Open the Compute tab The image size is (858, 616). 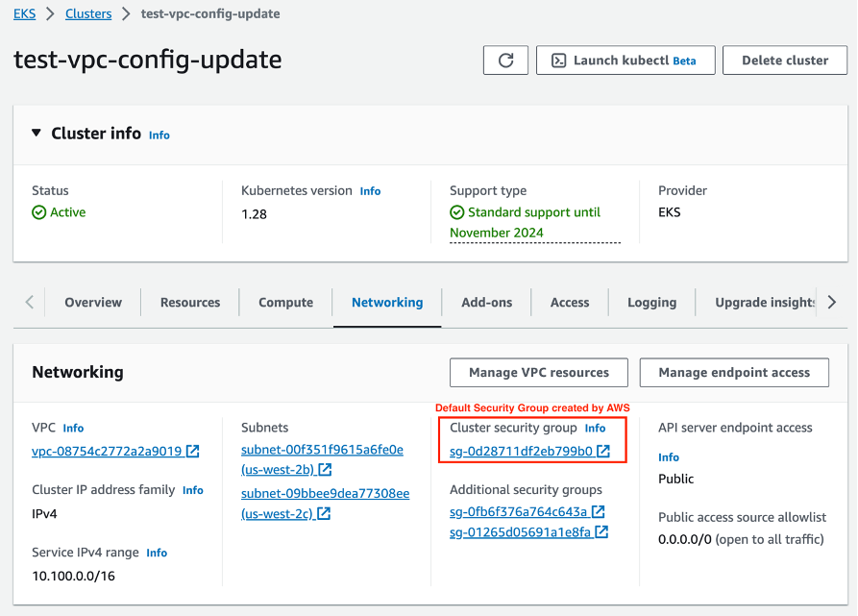(x=285, y=301)
